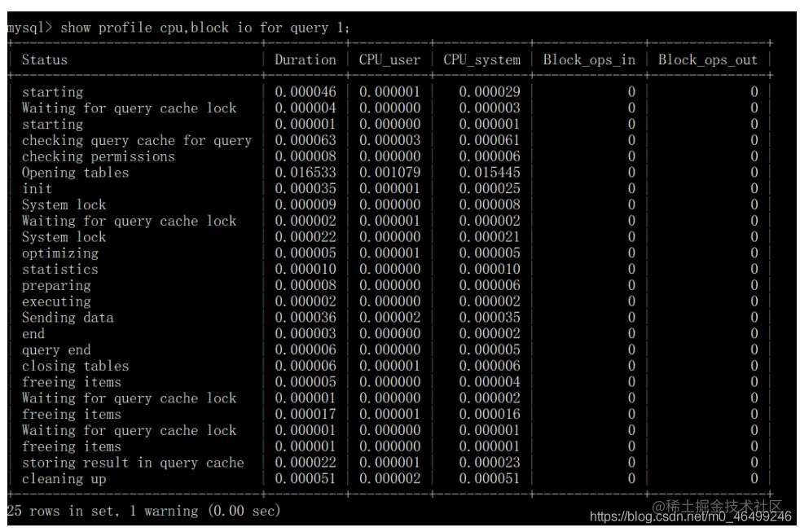Select the Duration column header

coord(305,59)
